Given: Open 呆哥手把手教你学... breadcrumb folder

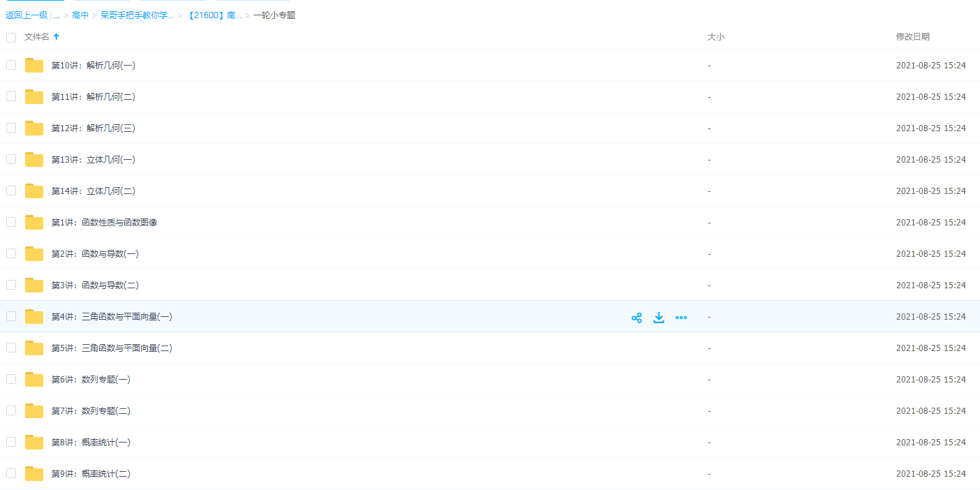Looking at the screenshot, I should tap(137, 15).
